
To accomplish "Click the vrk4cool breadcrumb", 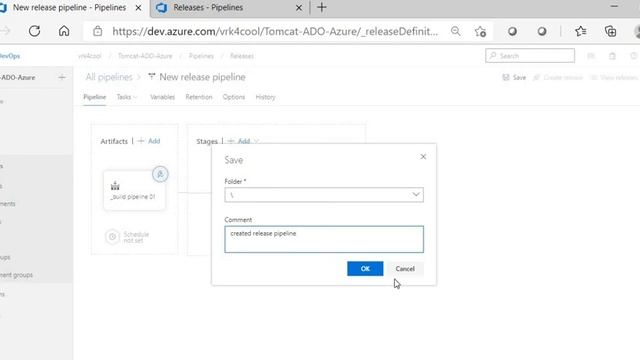I will tap(89, 56).
